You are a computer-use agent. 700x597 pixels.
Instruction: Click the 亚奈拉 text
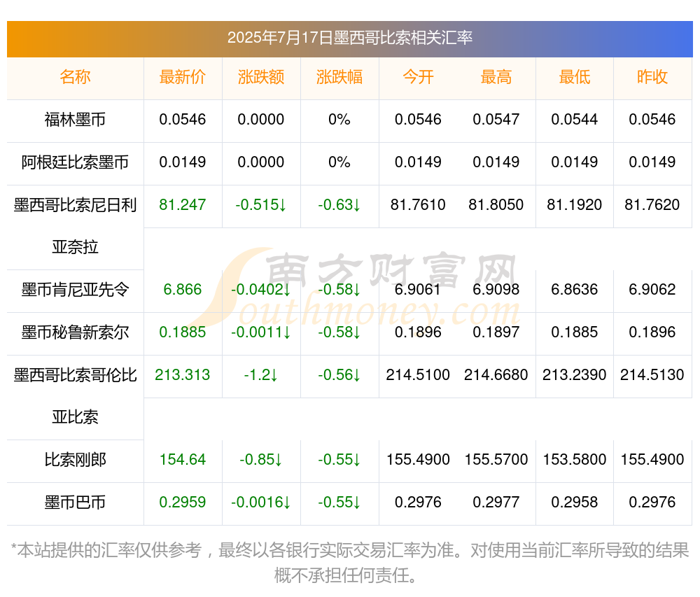(75, 247)
